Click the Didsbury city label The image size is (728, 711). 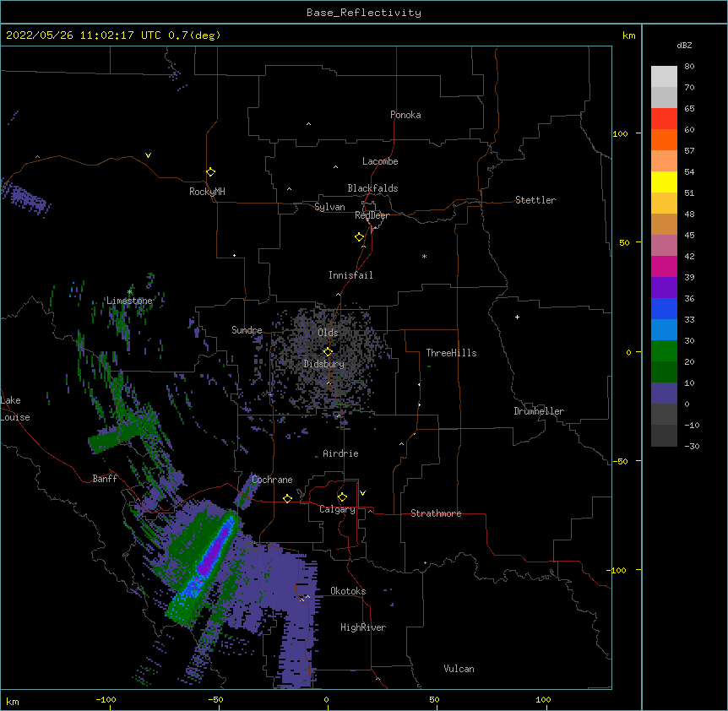pos(324,364)
